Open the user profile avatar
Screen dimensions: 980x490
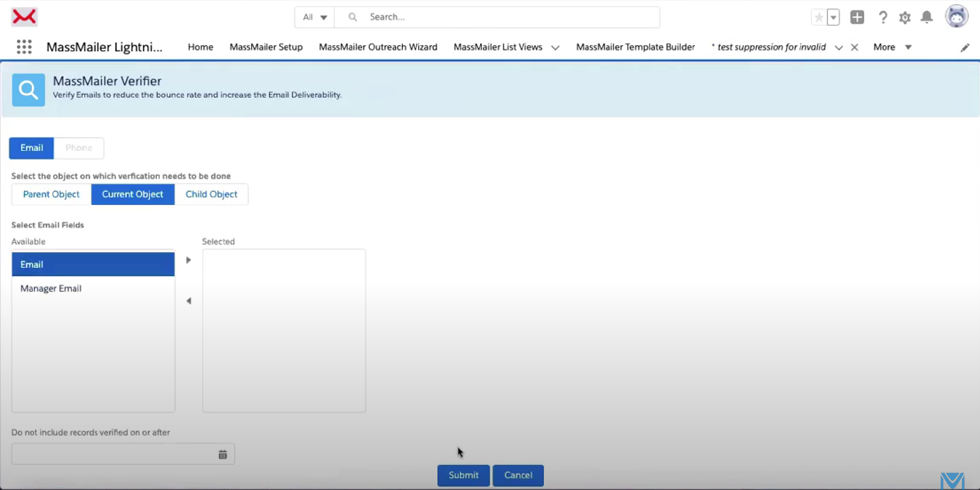pyautogui.click(x=956, y=17)
